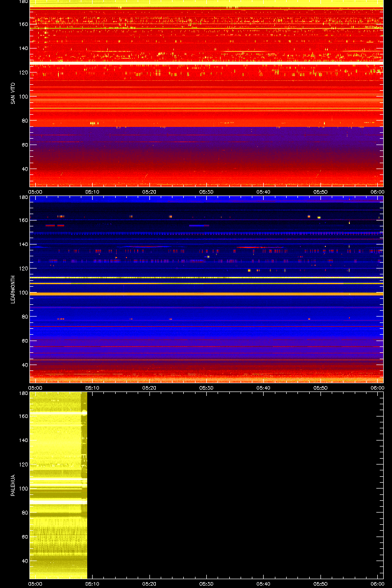This screenshot has width=392, height=588.
Task: Click 06:00 label under Palehua plot
Action: 377,584
